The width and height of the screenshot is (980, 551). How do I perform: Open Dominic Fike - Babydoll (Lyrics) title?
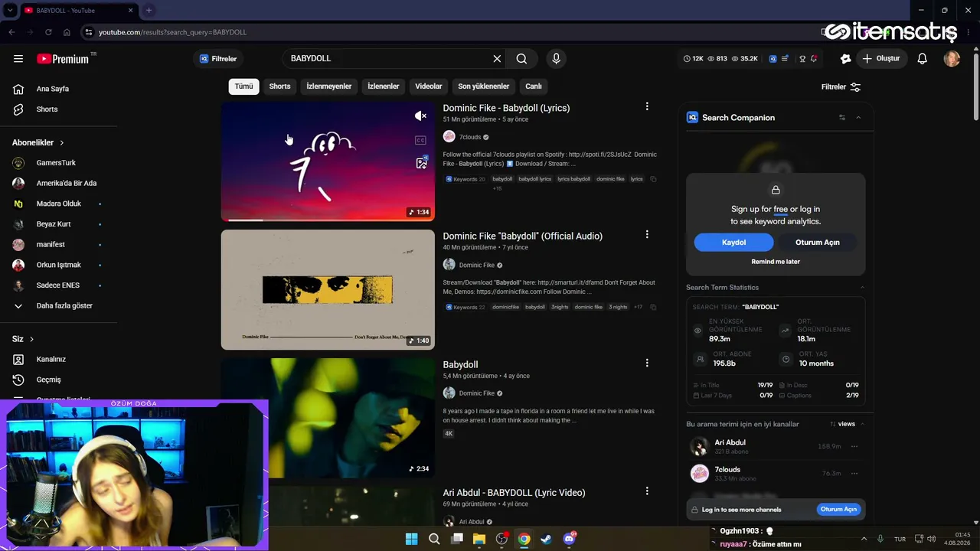[x=506, y=108]
